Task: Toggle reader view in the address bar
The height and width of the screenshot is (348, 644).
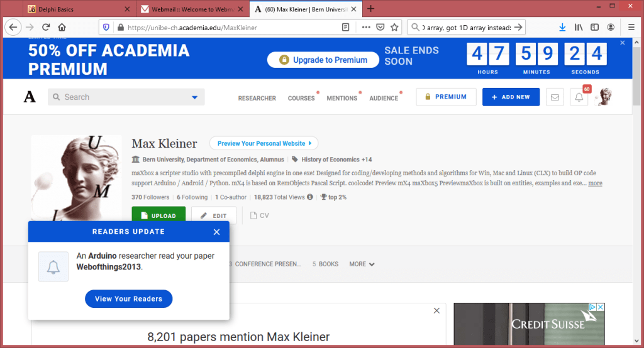Action: pyautogui.click(x=345, y=27)
